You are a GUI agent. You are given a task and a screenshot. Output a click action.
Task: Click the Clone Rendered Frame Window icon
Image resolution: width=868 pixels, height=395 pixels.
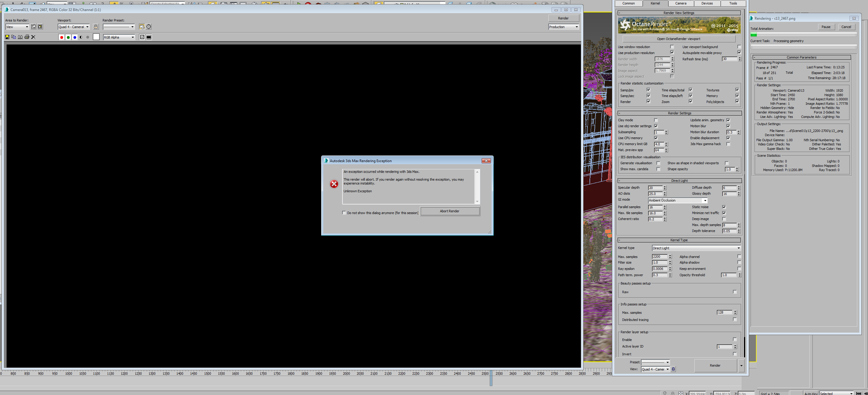click(20, 37)
